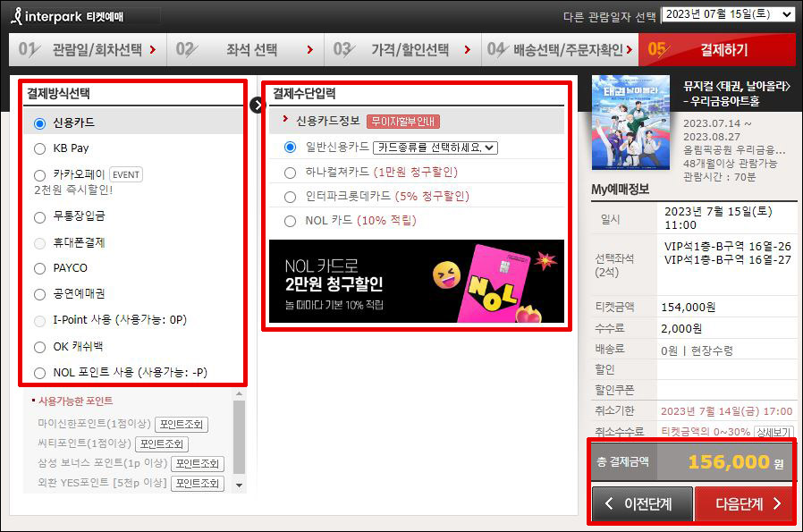803x532 pixels.
Task: Go to step 02 좌석 선택
Action: click(x=245, y=50)
